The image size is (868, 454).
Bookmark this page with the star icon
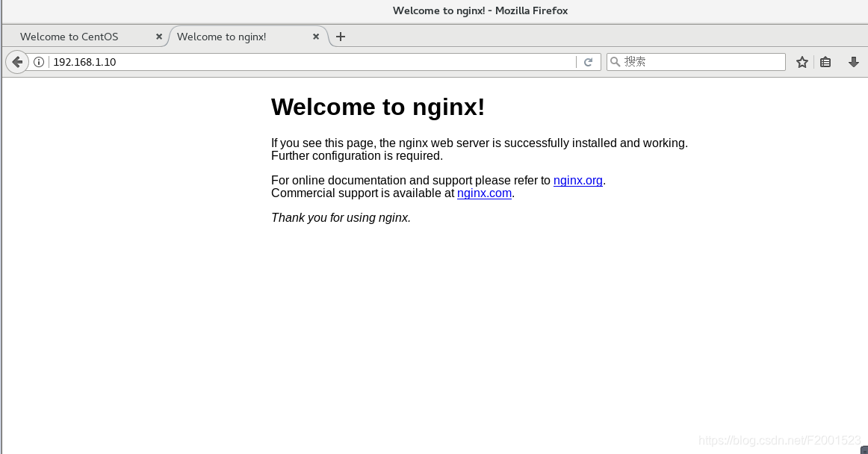pyautogui.click(x=802, y=62)
